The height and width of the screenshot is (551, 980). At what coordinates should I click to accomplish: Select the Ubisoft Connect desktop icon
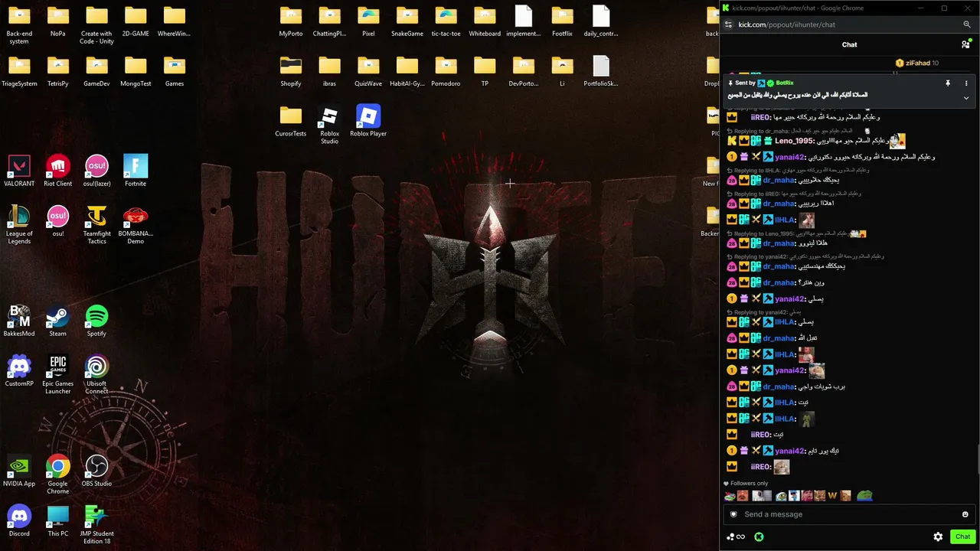tap(96, 375)
